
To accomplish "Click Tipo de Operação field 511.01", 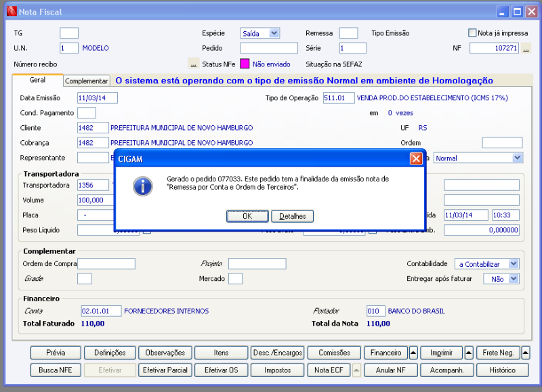I will (x=339, y=97).
